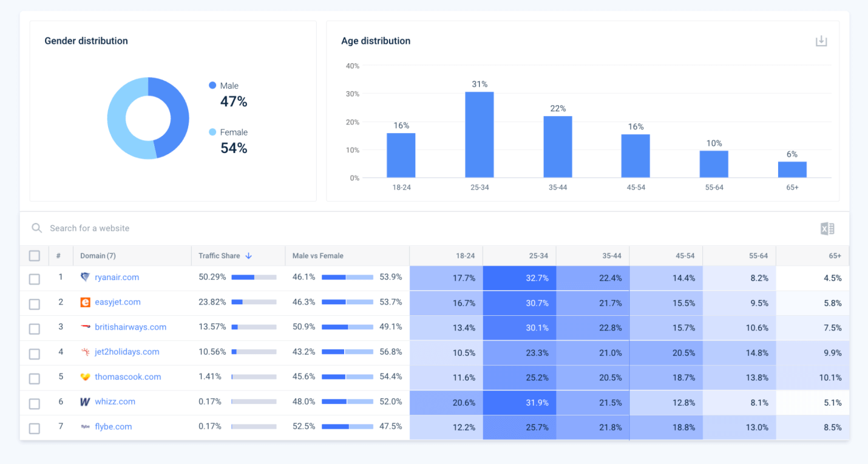Screen dimensions: 868x464
Task: Click the 45-54 bar in age chart
Action: (636, 156)
